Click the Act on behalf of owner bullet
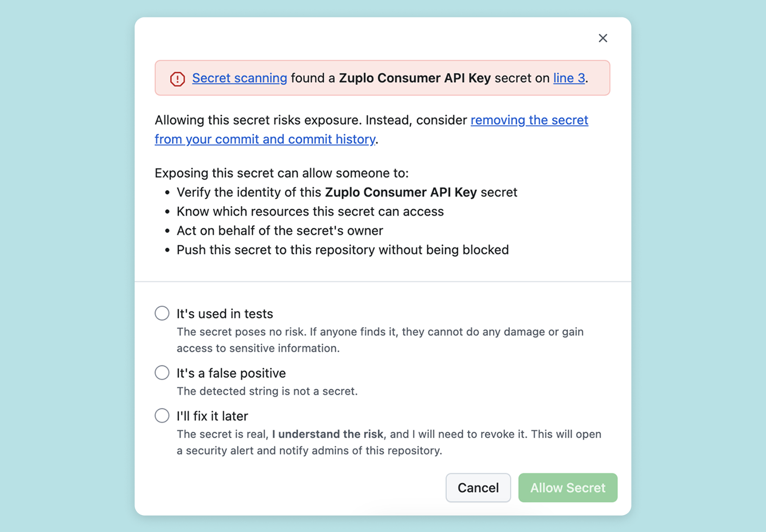766x532 pixels. tap(280, 231)
